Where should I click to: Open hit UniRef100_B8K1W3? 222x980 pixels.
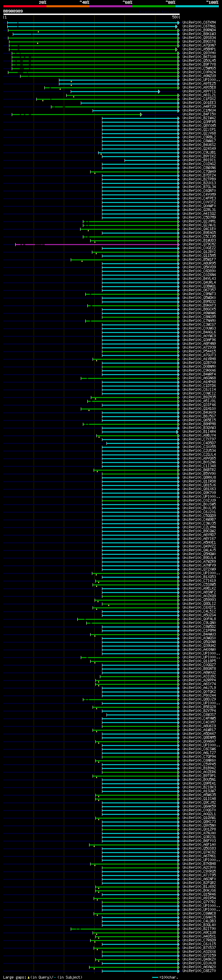click(199, 34)
